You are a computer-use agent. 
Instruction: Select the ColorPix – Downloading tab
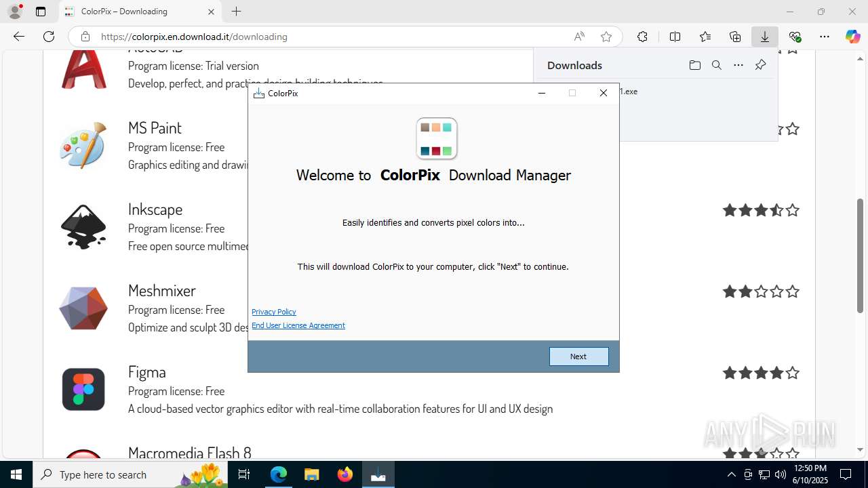click(140, 12)
